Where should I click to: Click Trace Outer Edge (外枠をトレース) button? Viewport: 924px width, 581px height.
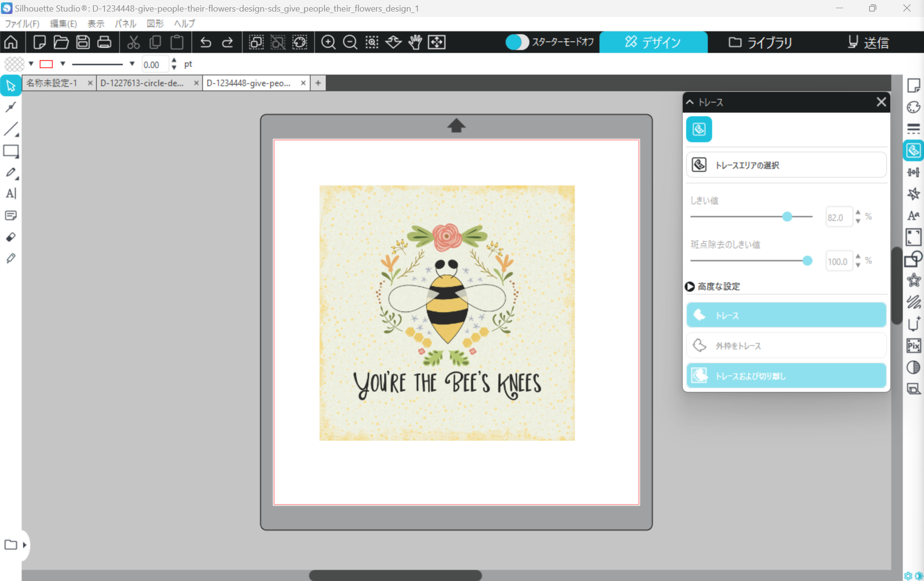click(x=786, y=346)
